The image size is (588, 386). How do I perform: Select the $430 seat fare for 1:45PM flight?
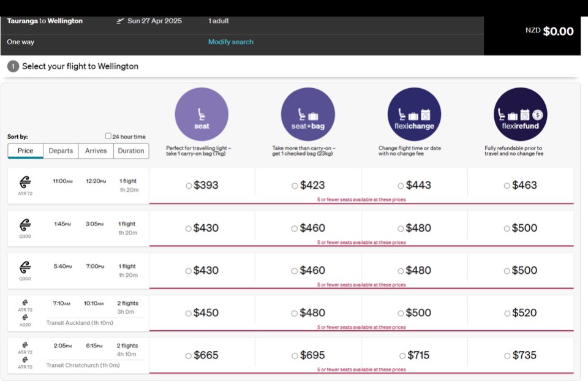coord(188,229)
